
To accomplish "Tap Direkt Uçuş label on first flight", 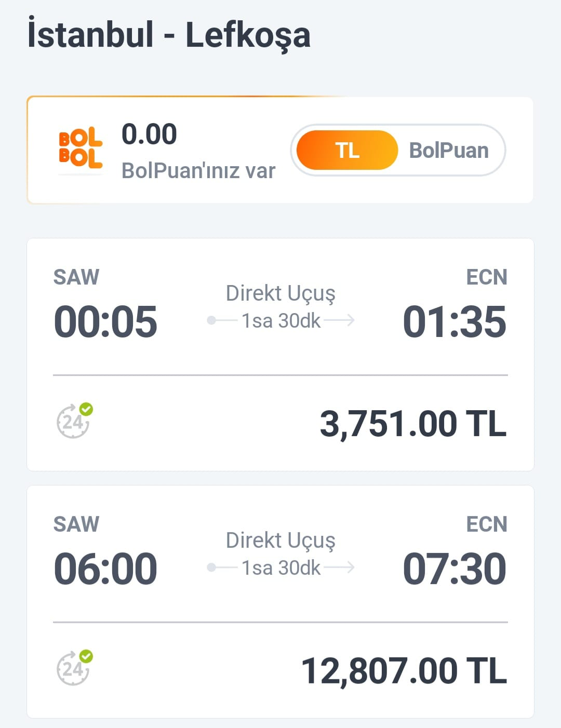I will tap(280, 293).
